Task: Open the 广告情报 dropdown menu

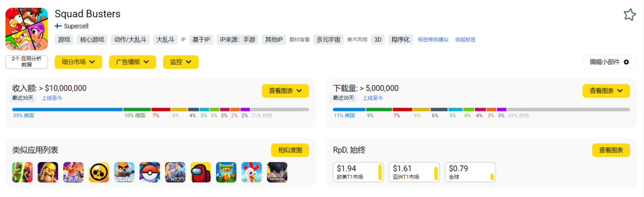Action: pyautogui.click(x=132, y=62)
